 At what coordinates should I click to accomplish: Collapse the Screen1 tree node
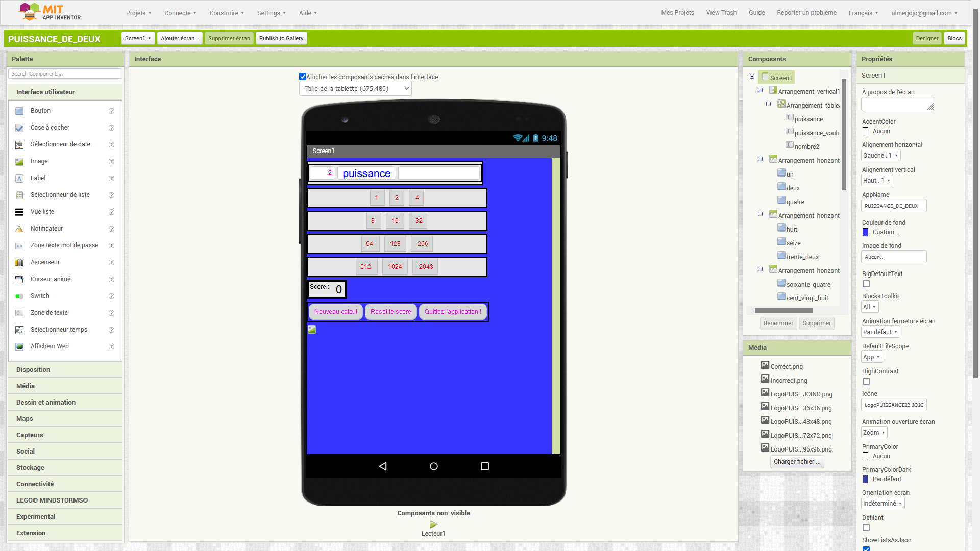(x=752, y=77)
